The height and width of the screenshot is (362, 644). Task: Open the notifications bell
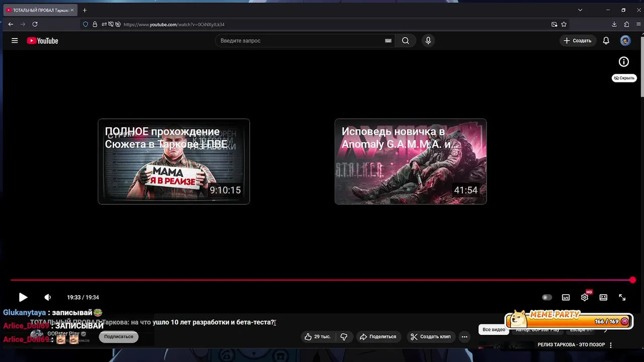[x=606, y=41]
